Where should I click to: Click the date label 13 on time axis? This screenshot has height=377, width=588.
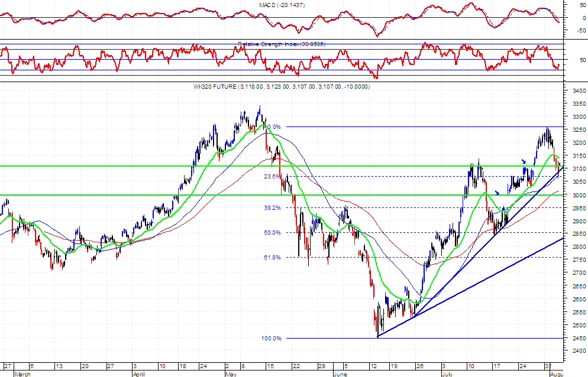tap(59, 366)
